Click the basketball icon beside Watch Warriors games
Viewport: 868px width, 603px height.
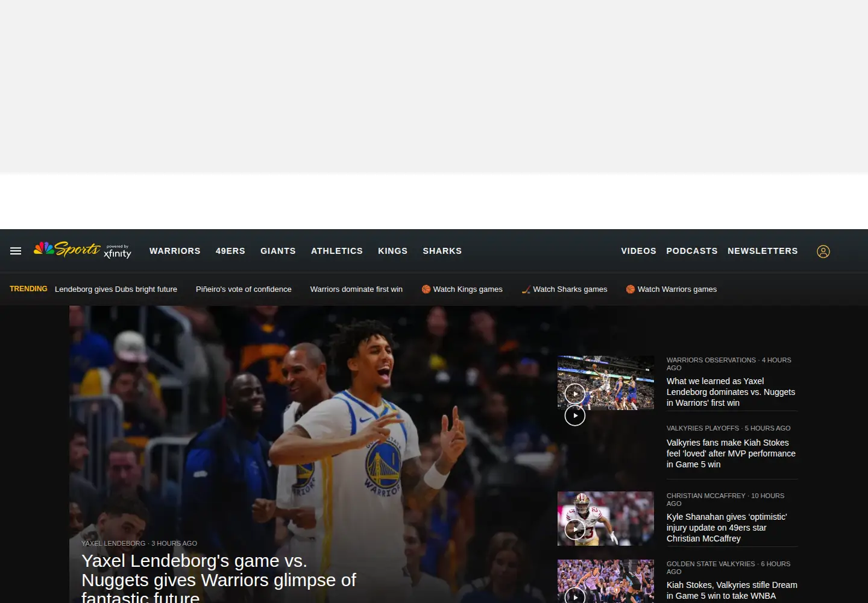click(631, 289)
